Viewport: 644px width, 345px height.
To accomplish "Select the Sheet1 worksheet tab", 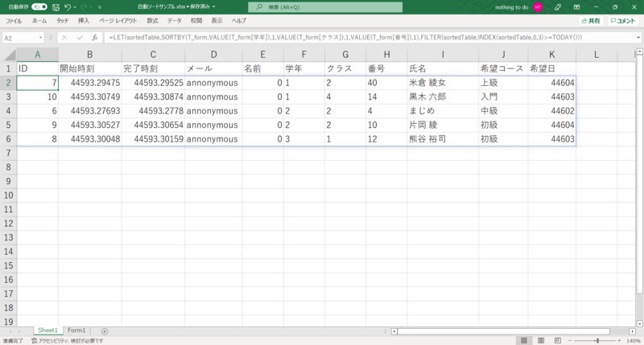I will [47, 331].
